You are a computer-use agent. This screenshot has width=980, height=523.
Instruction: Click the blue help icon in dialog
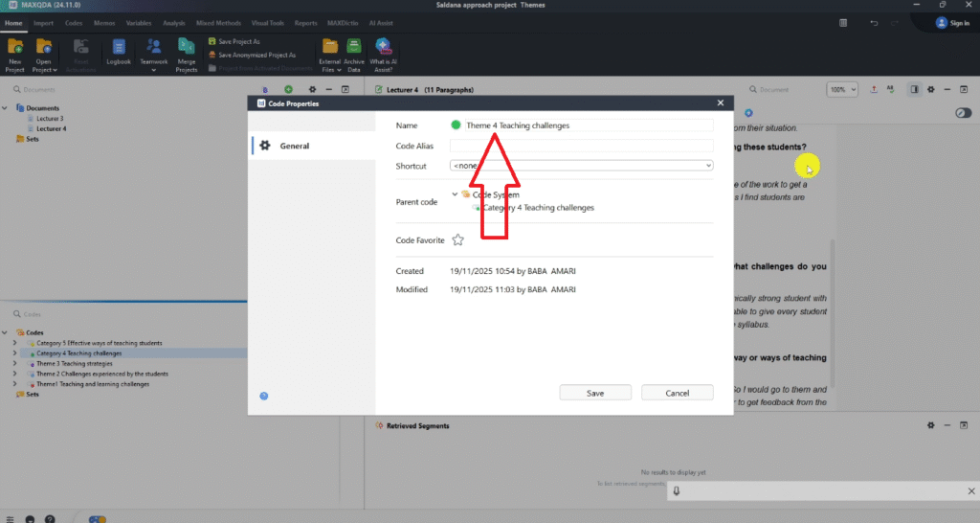pos(263,396)
